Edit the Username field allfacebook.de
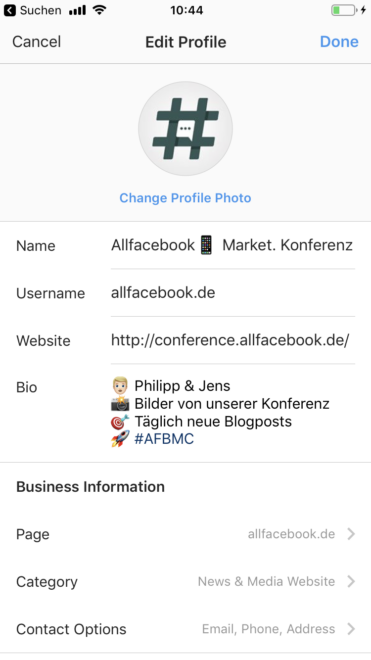This screenshot has width=371, height=660. [233, 293]
